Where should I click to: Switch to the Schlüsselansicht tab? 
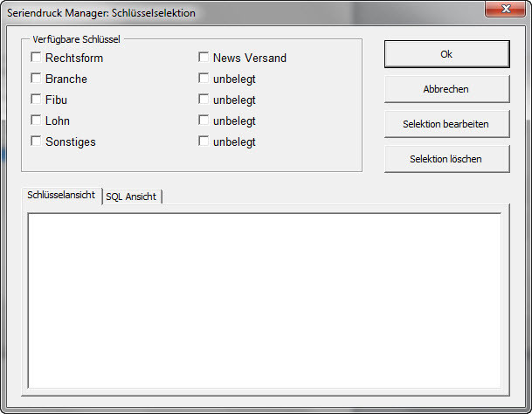pyautogui.click(x=61, y=196)
